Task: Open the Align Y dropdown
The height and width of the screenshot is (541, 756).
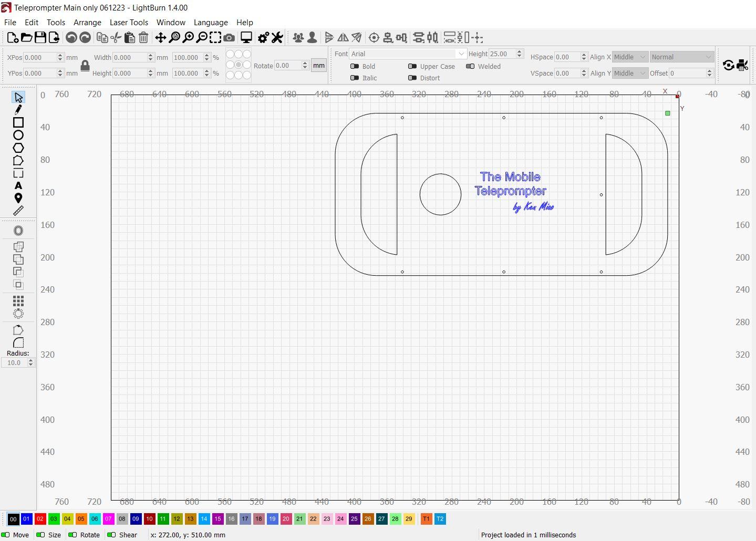Action: click(630, 73)
